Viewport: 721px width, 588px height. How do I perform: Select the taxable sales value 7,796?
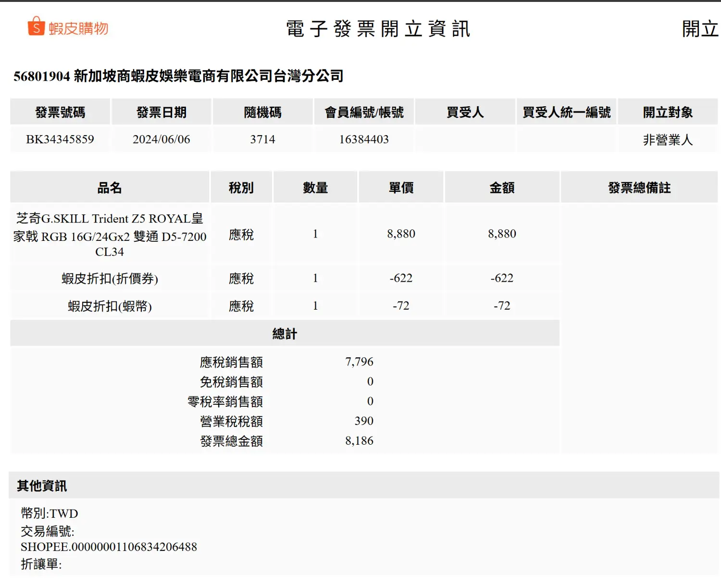coord(359,362)
